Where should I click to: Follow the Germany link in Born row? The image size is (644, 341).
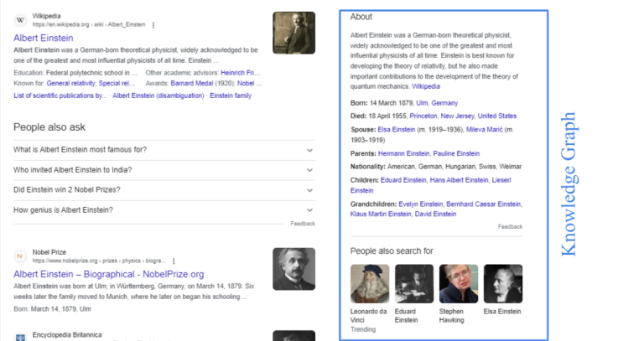(444, 103)
